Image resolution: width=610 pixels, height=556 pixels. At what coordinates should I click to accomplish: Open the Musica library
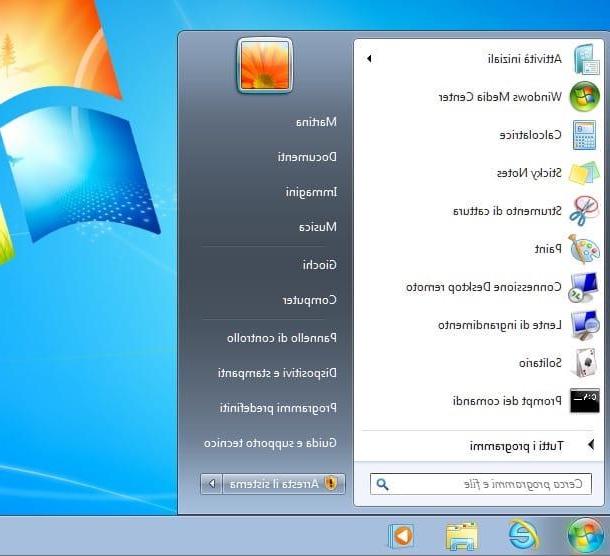pyautogui.click(x=318, y=227)
